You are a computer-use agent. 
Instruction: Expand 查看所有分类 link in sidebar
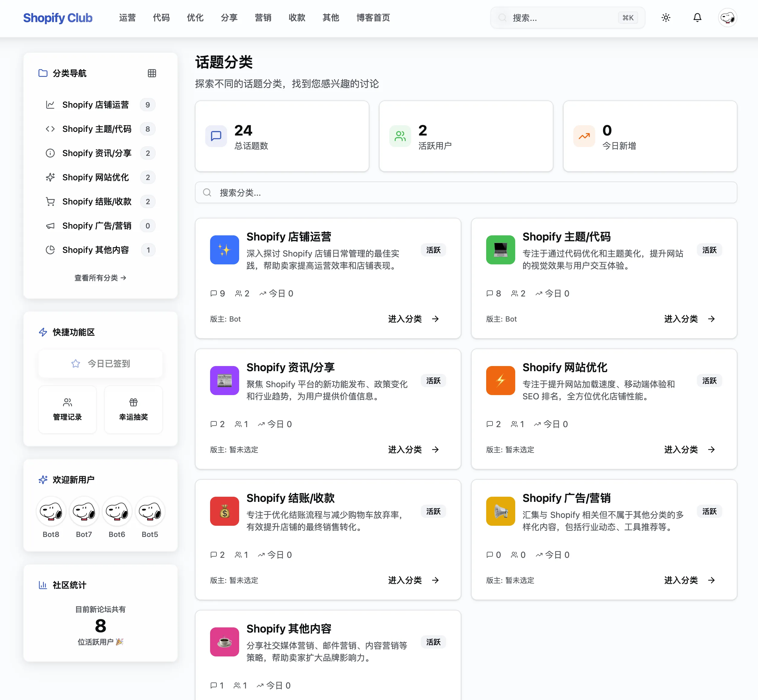coord(101,278)
